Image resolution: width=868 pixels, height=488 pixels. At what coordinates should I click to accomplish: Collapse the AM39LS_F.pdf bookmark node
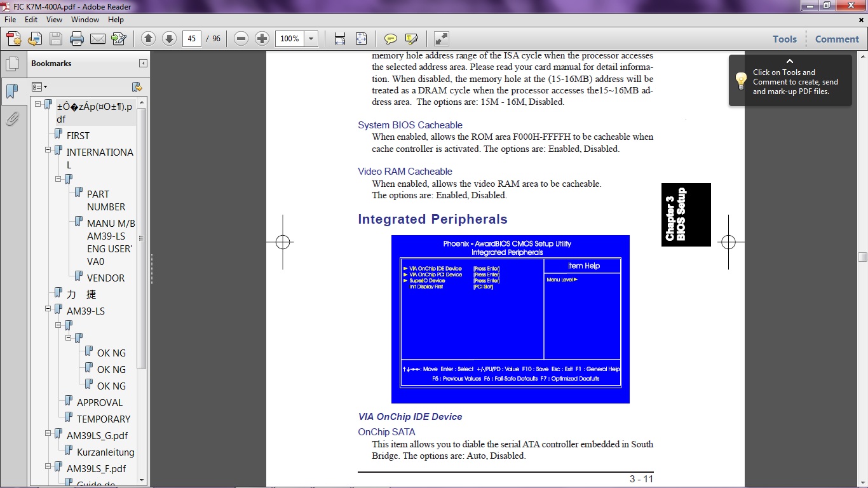tap(48, 466)
